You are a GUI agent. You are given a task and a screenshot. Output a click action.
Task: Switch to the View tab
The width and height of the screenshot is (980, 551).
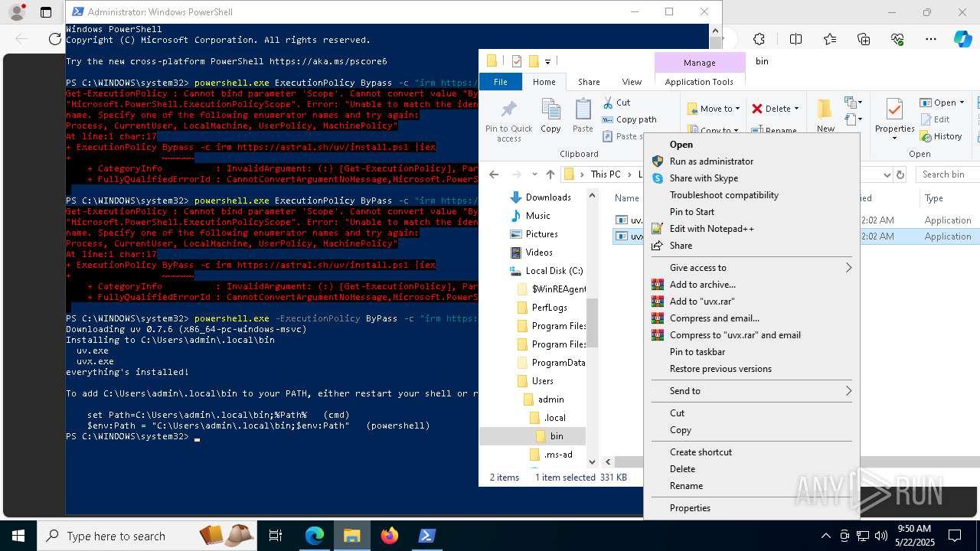(632, 82)
